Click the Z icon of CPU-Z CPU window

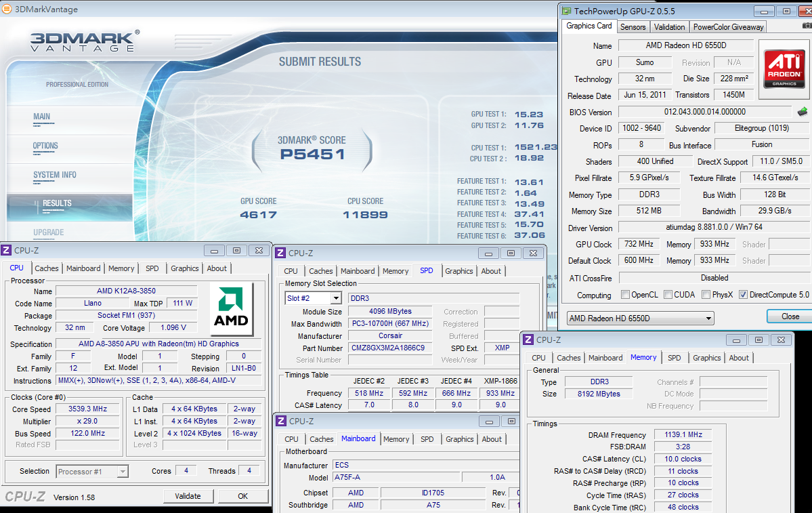point(5,250)
